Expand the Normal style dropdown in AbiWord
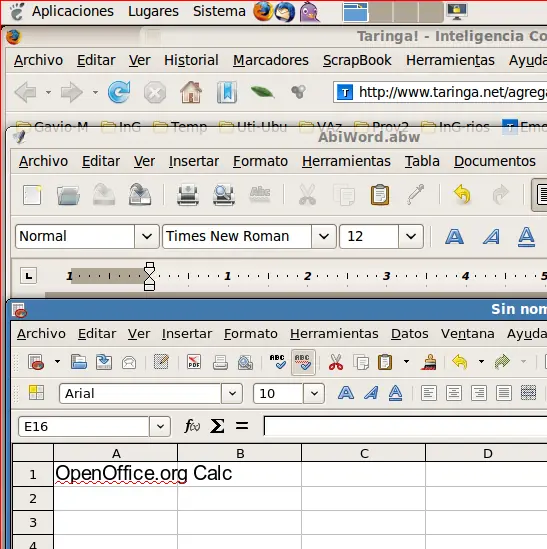This screenshot has height=549, width=547. pos(147,236)
